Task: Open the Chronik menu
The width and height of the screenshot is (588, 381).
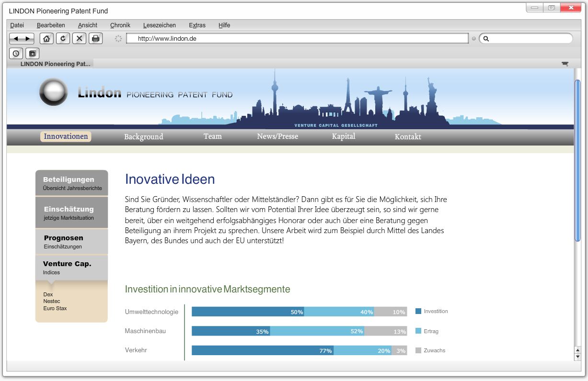Action: pos(120,25)
